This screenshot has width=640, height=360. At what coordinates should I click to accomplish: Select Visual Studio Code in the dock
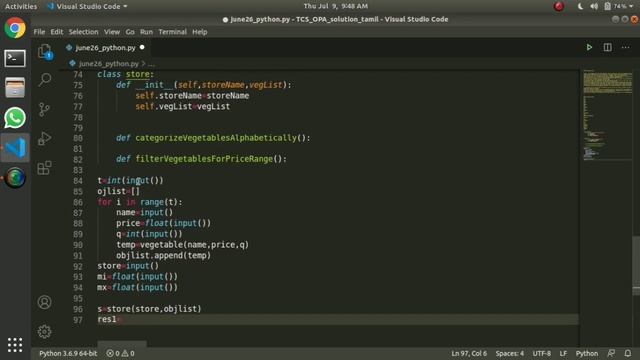tap(15, 147)
